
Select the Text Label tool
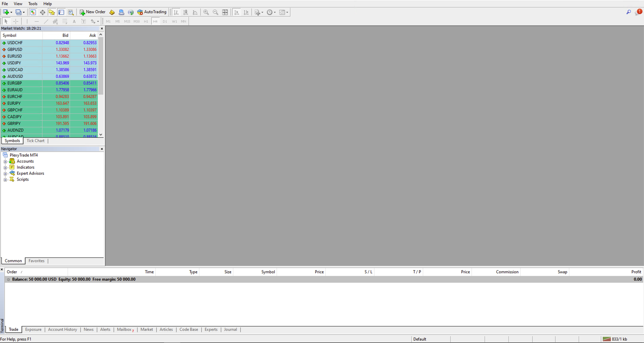point(84,21)
